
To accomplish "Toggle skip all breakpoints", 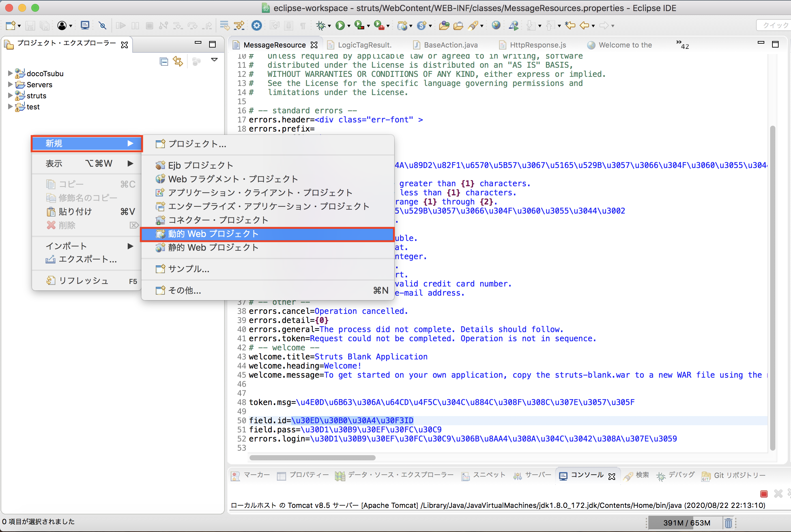I will 103,25.
